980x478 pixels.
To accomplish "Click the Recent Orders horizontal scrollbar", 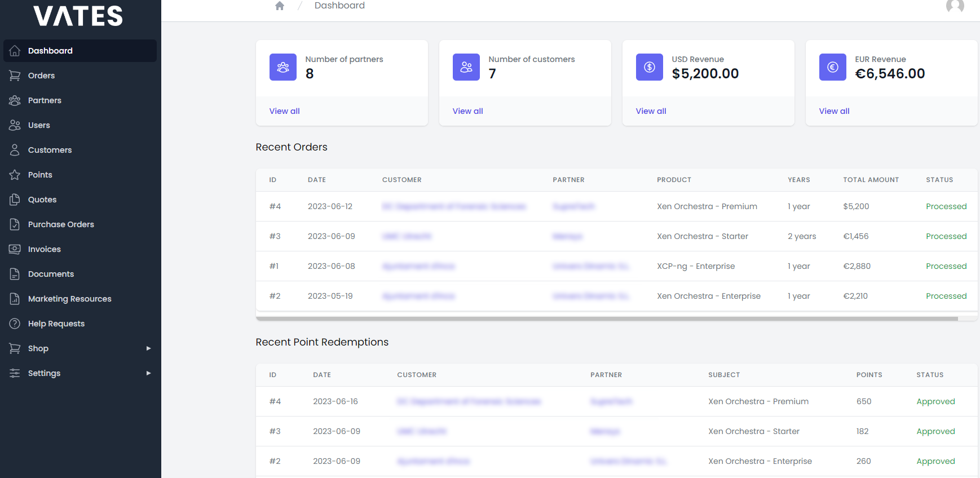I will tap(607, 318).
